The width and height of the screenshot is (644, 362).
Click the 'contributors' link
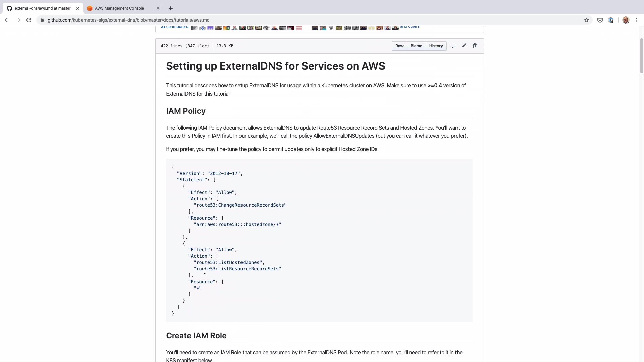pos(174,27)
